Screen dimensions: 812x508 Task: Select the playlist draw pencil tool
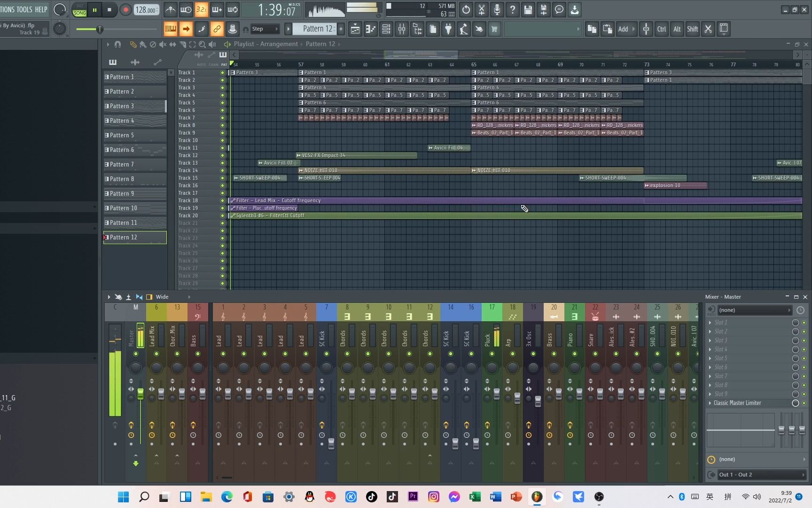(133, 44)
